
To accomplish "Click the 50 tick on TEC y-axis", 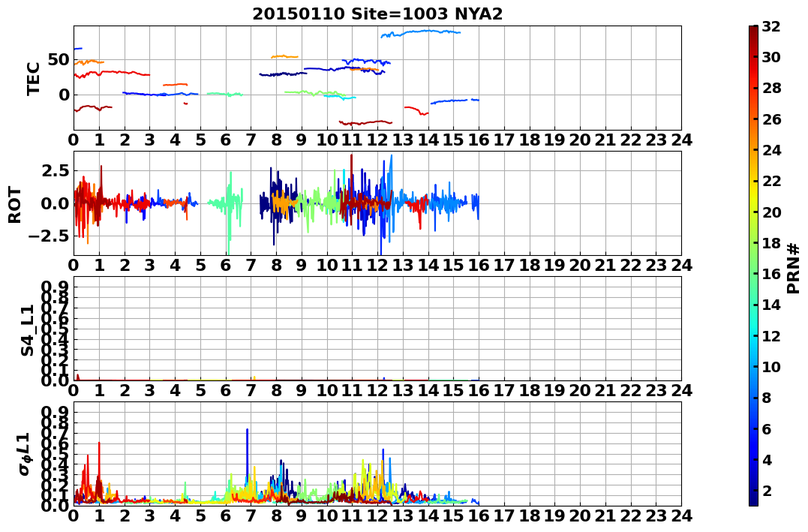I will coord(58,60).
